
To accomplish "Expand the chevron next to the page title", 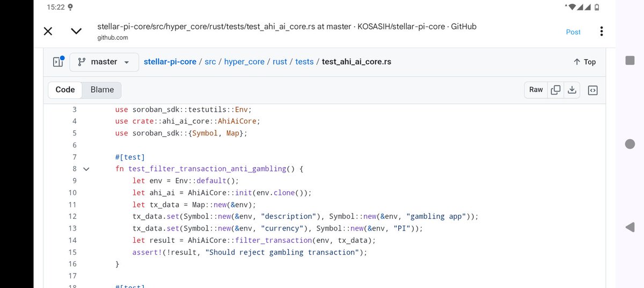I will tap(76, 31).
